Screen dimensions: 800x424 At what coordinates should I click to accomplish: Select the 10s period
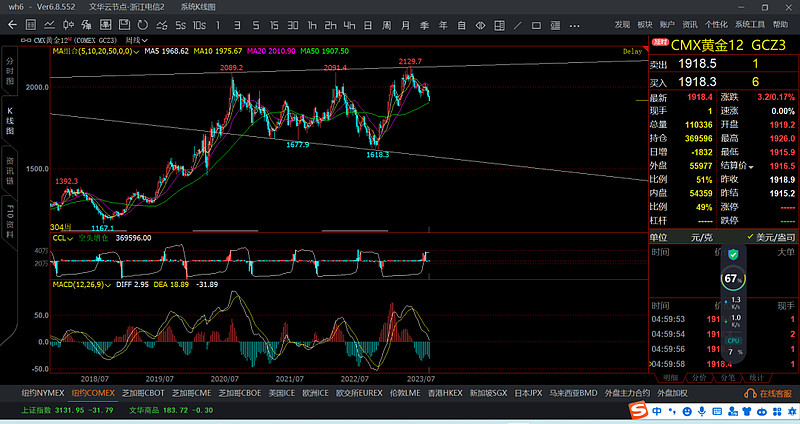click(199, 25)
